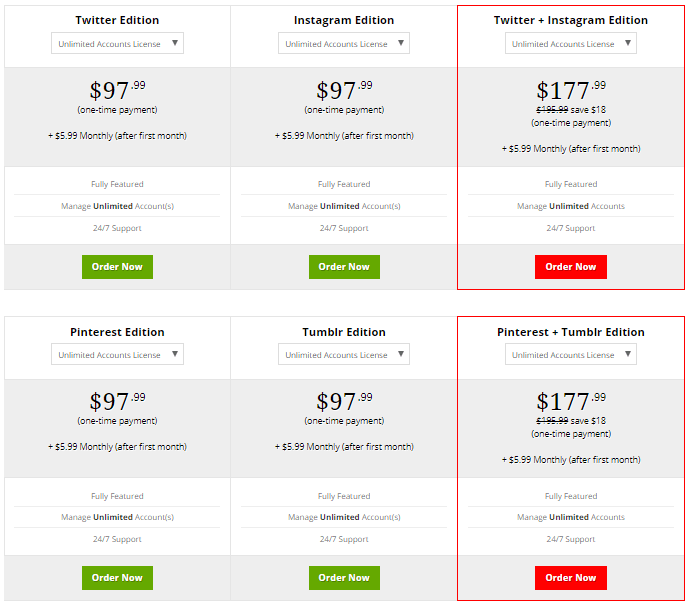The width and height of the screenshot is (689, 607).
Task: Click the $177.99 price in Twitter + Instagram
Action: point(570,92)
